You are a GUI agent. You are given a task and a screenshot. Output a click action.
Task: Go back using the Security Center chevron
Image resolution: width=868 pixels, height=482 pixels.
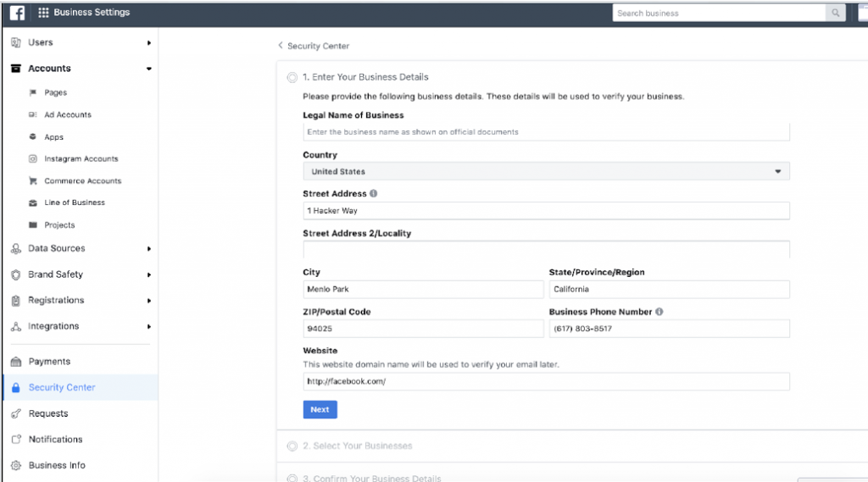(x=280, y=46)
